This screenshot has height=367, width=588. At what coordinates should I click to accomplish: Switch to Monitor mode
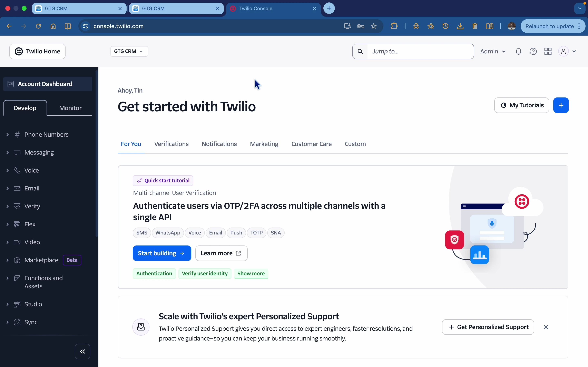[x=70, y=108]
